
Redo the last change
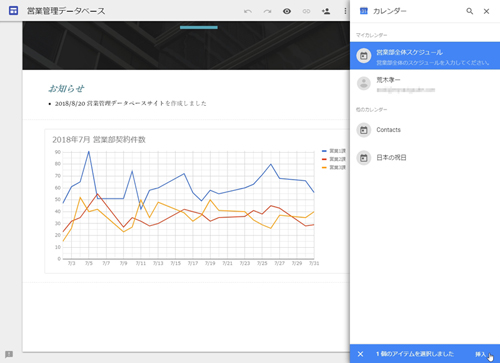[x=267, y=11]
